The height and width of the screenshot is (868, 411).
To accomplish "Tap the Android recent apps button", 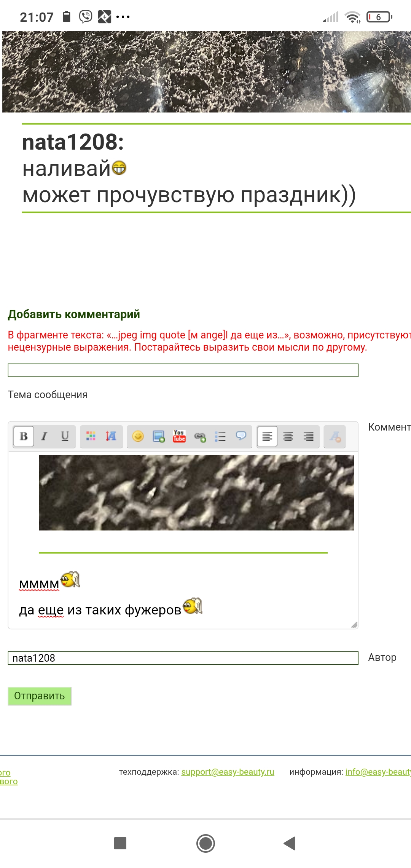I will (x=120, y=843).
